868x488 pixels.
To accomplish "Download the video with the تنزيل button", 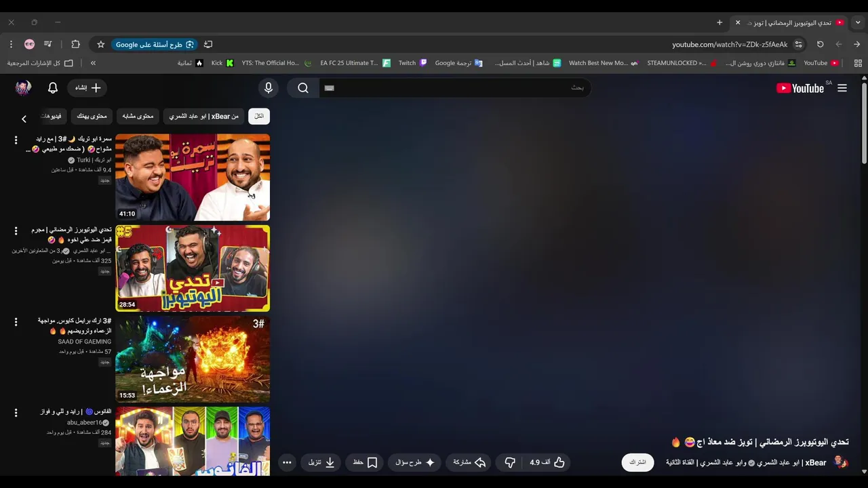I will point(321,462).
